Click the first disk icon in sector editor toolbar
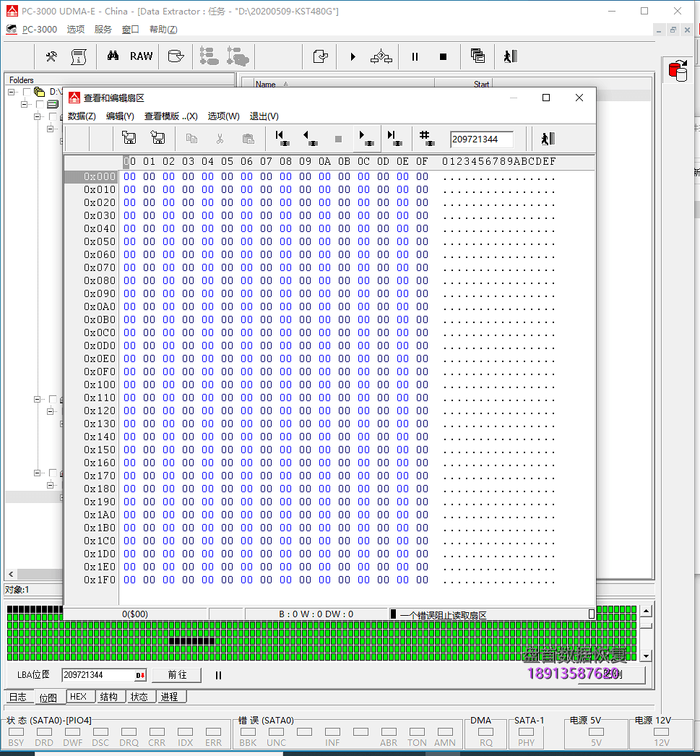The height and width of the screenshot is (756, 700). [x=129, y=138]
